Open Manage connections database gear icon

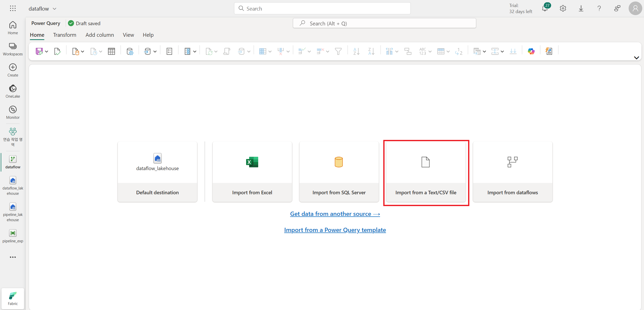pos(130,51)
